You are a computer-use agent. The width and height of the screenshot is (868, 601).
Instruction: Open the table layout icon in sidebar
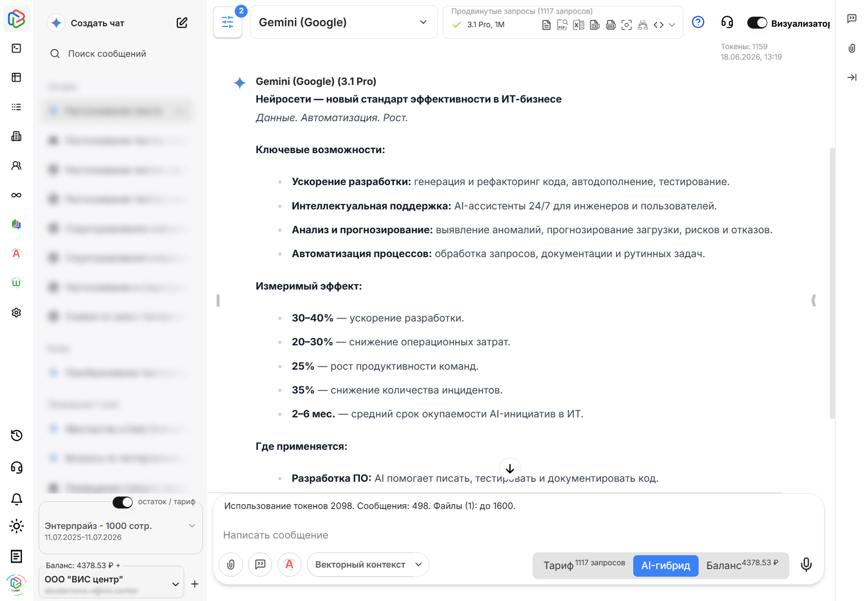(16, 77)
